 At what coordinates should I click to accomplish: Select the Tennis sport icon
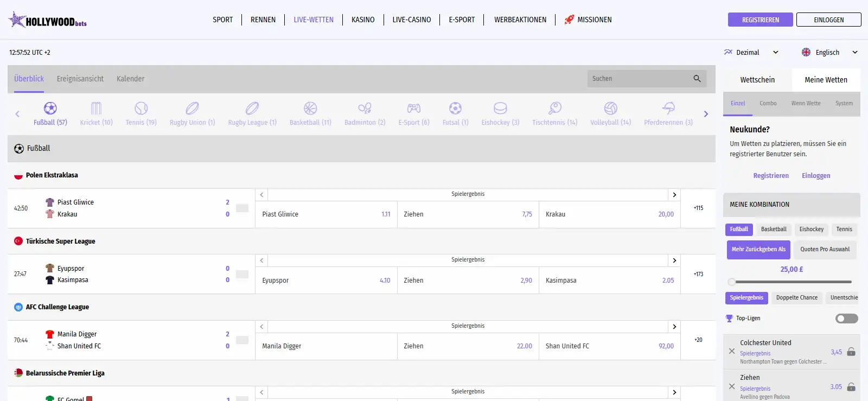pos(141,108)
